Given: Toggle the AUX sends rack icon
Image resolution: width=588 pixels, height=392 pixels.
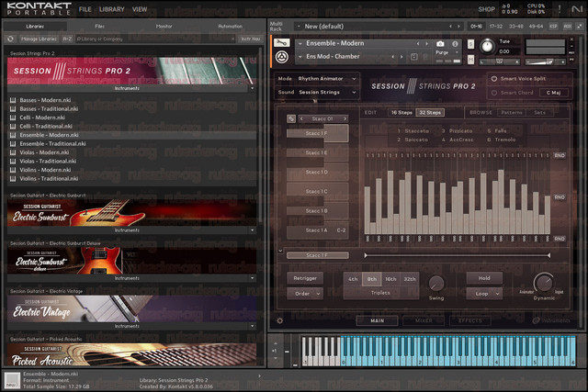Looking at the screenshot, I should (567, 27).
